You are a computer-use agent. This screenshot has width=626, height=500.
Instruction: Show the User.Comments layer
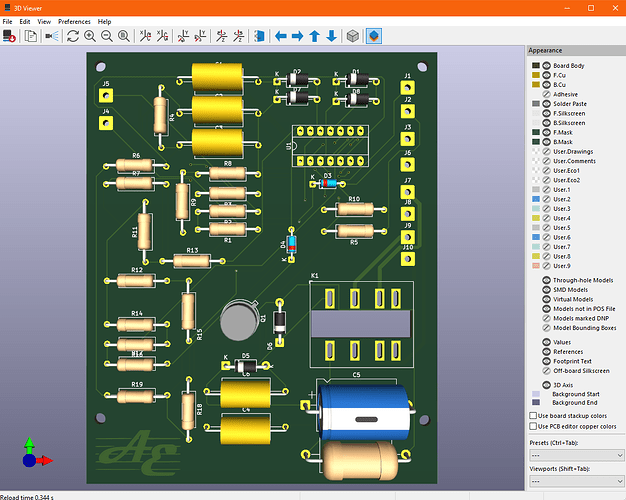547,161
